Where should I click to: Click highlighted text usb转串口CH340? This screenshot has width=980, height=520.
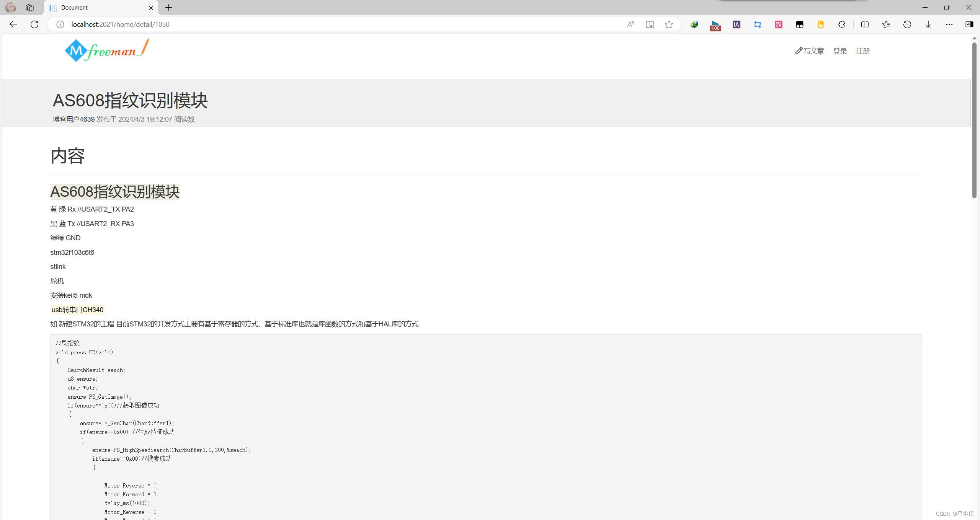tap(77, 310)
